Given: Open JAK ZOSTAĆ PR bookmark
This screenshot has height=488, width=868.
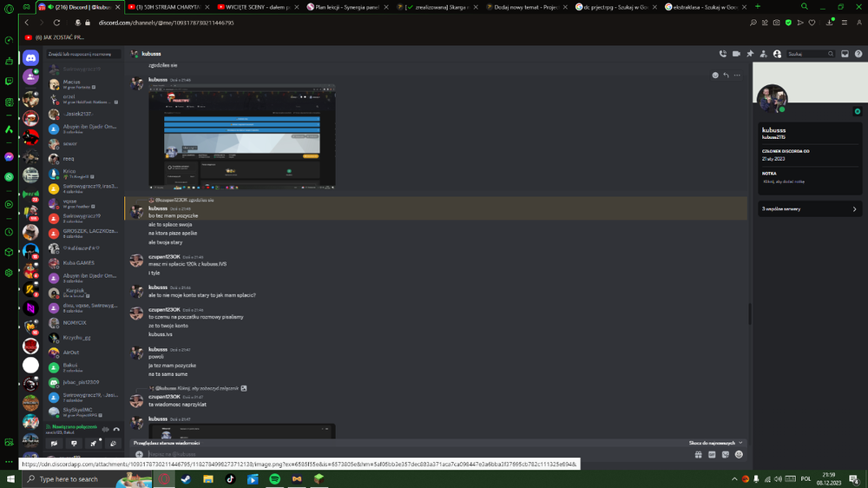Looking at the screenshot, I should [54, 37].
